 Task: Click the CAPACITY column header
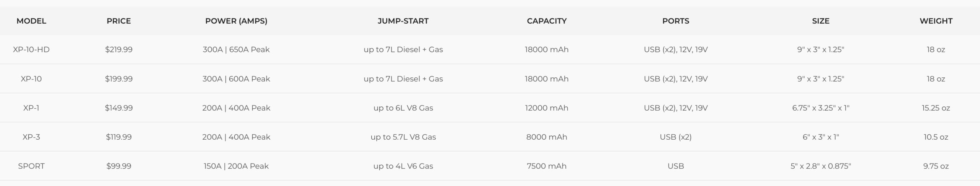click(x=547, y=21)
